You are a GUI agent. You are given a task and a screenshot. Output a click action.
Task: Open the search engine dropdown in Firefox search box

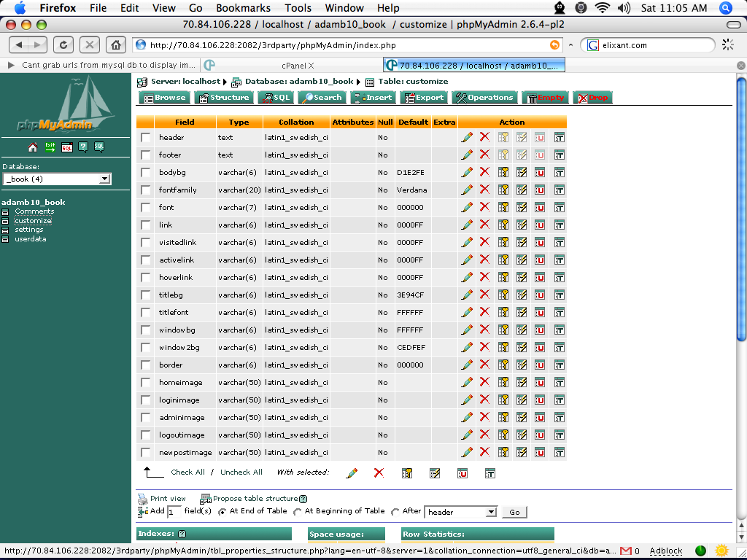(593, 45)
